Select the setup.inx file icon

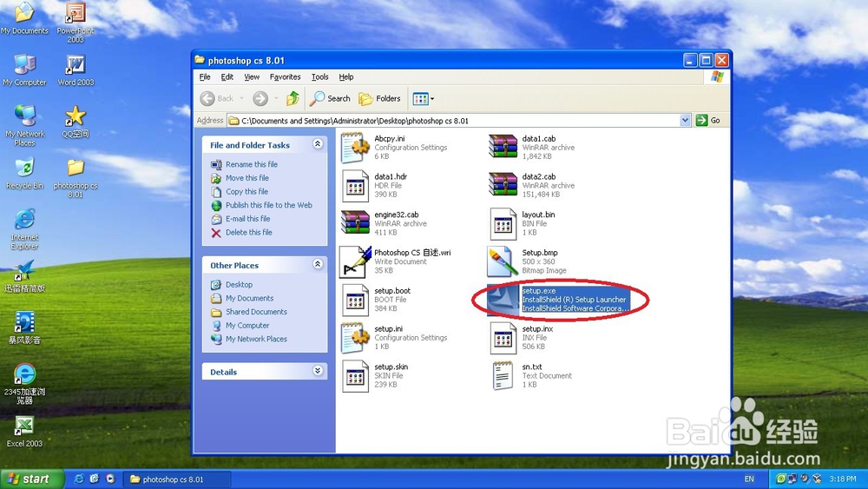pyautogui.click(x=503, y=337)
